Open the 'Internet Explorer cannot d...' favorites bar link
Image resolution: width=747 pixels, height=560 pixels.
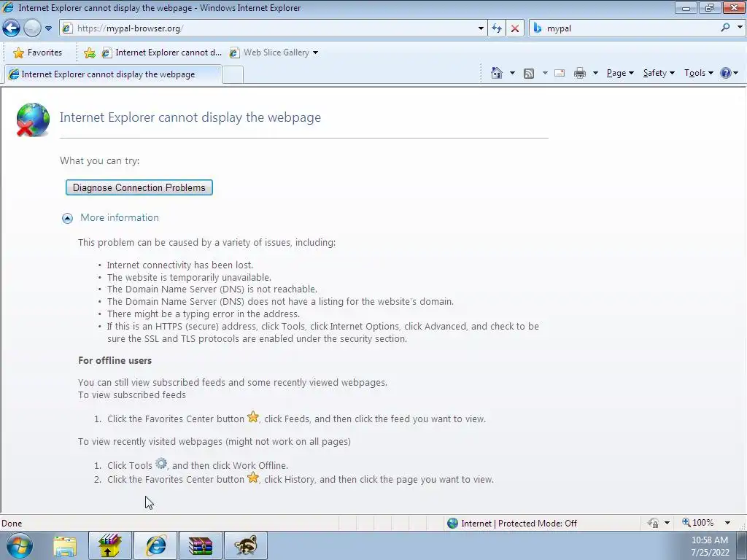click(161, 52)
